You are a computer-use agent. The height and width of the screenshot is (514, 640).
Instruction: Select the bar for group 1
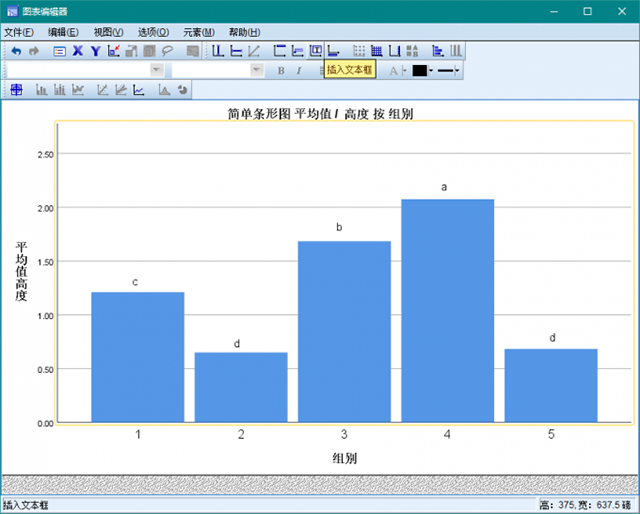click(138, 357)
